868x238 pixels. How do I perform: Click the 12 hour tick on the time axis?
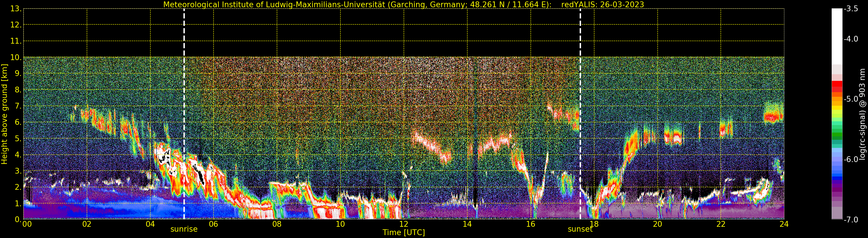tap(404, 224)
